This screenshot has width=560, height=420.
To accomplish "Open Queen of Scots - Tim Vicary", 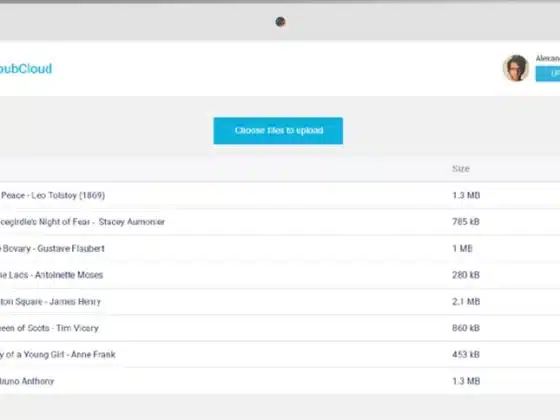I will click(x=49, y=328).
